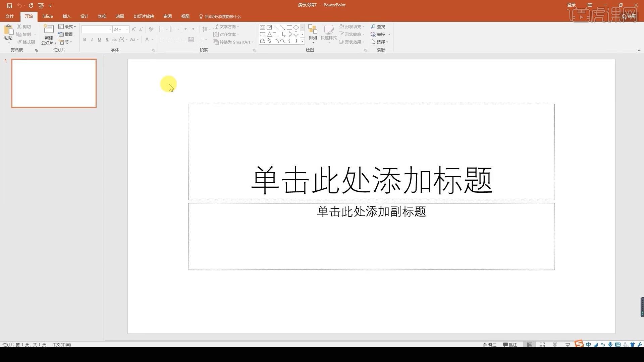Select the oval shape in drawing gallery
The image size is (644, 362).
pos(296,27)
